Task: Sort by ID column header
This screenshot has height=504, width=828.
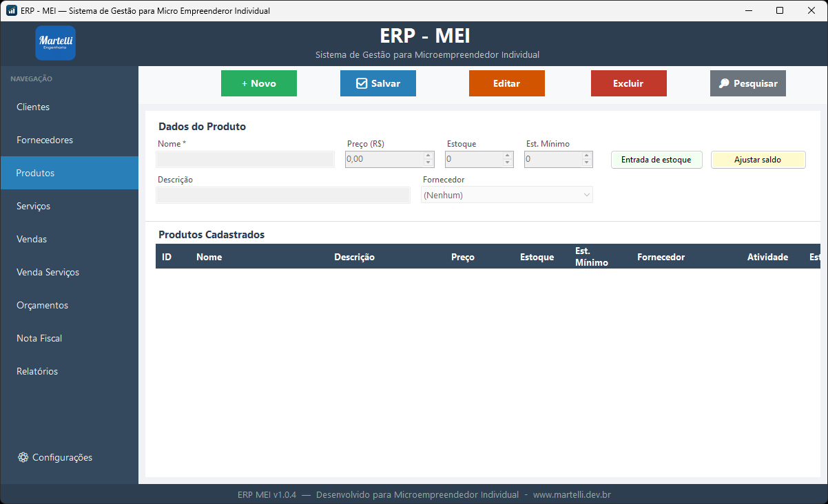Action: tap(173, 257)
